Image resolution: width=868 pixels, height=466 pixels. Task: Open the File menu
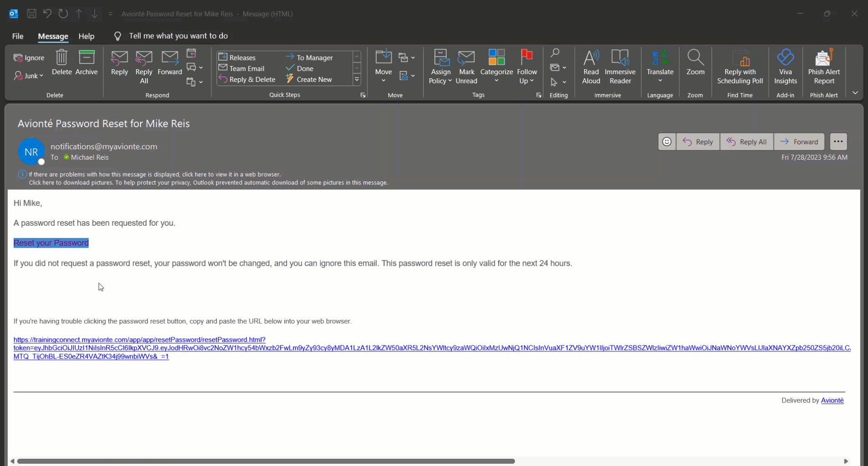(18, 36)
